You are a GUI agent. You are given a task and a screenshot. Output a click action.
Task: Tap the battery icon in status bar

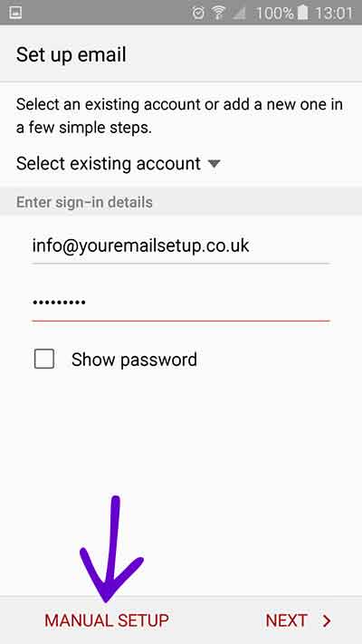coord(302,13)
